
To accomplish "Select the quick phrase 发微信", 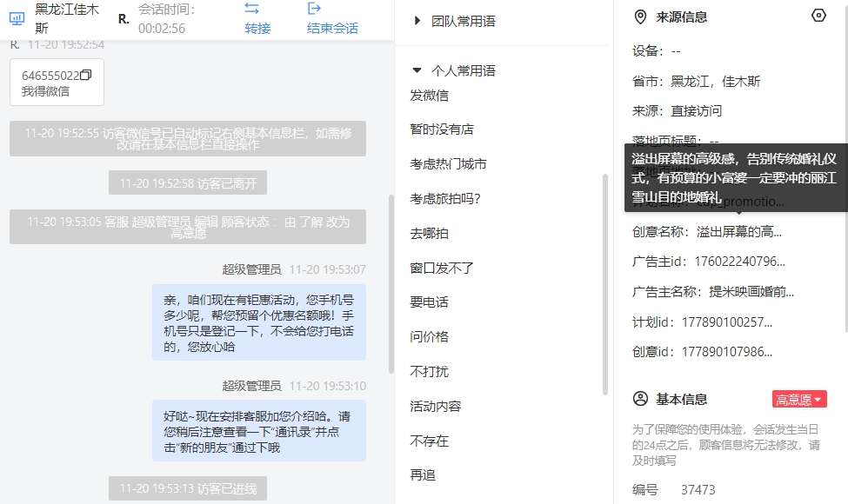I will click(x=430, y=96).
